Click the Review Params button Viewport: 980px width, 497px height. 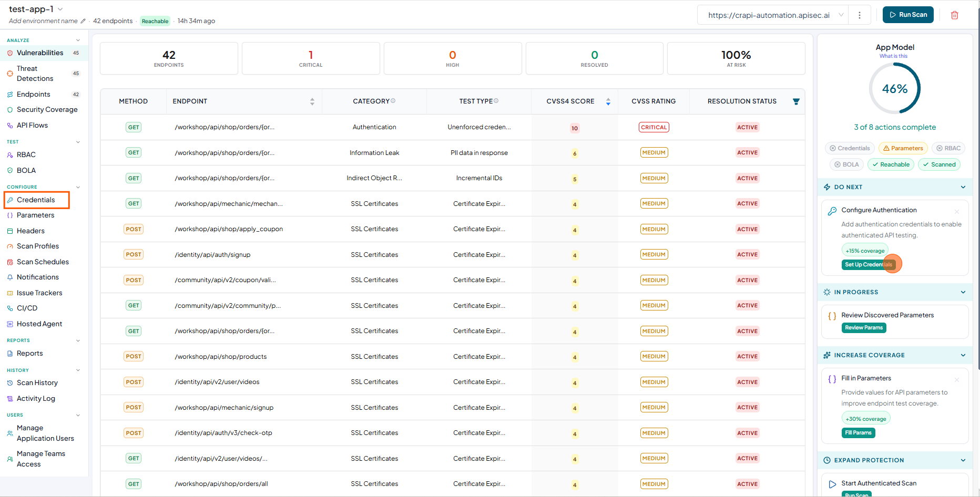[x=864, y=328]
